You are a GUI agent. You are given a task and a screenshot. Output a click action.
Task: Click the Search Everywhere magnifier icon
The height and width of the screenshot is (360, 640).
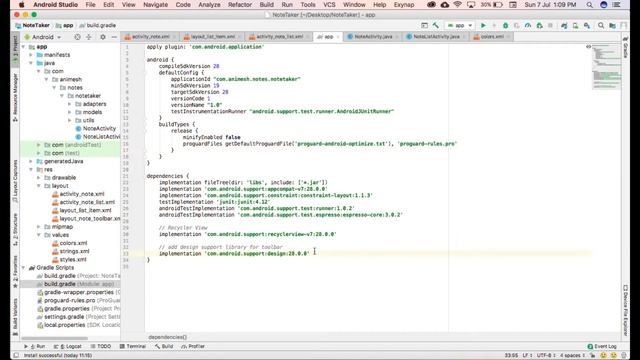pyautogui.click(x=601, y=25)
